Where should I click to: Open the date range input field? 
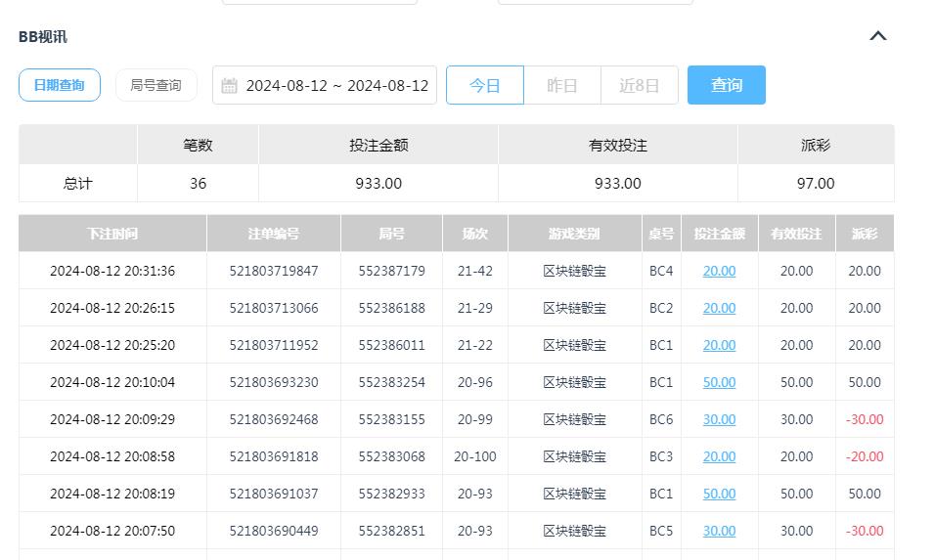pyautogui.click(x=335, y=86)
